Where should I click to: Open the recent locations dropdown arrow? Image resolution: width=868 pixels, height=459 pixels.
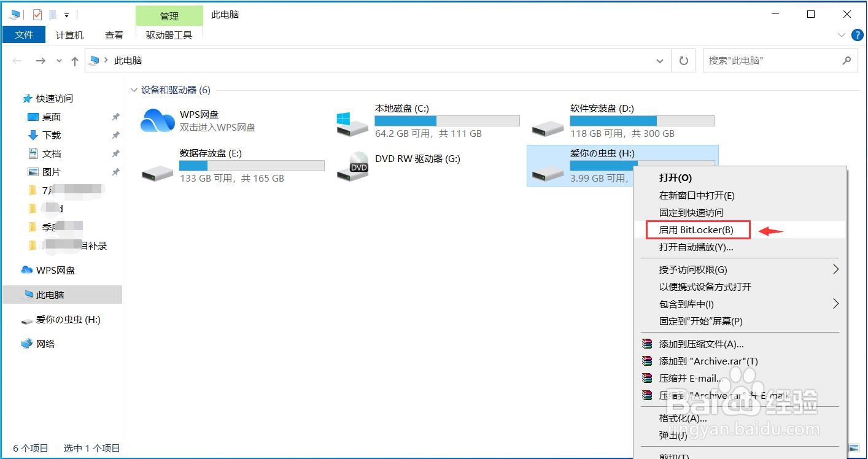point(59,61)
